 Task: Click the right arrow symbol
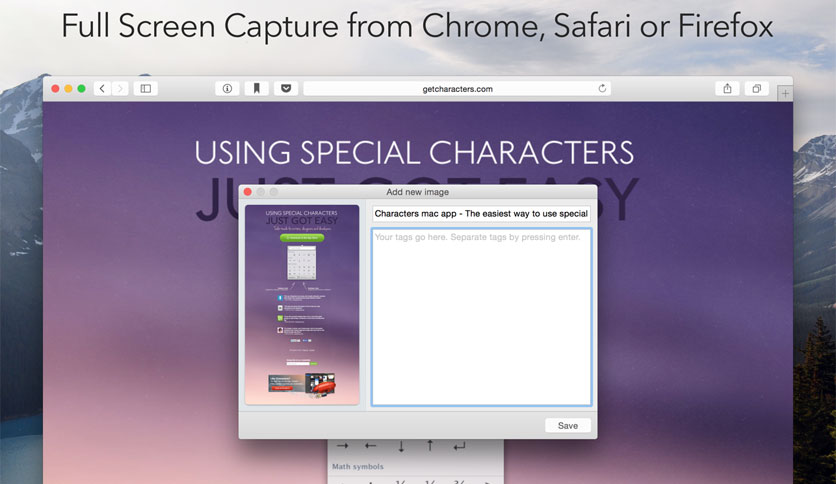pos(342,446)
